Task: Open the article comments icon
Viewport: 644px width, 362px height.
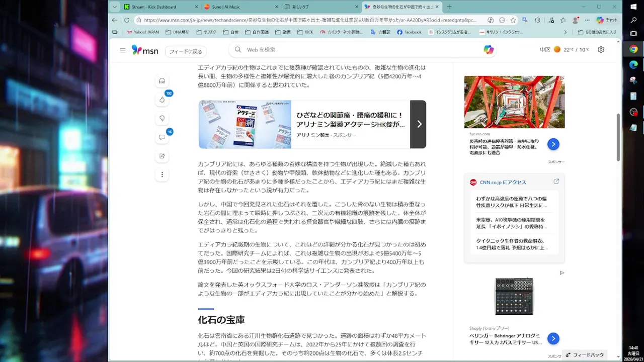Action: [162, 137]
